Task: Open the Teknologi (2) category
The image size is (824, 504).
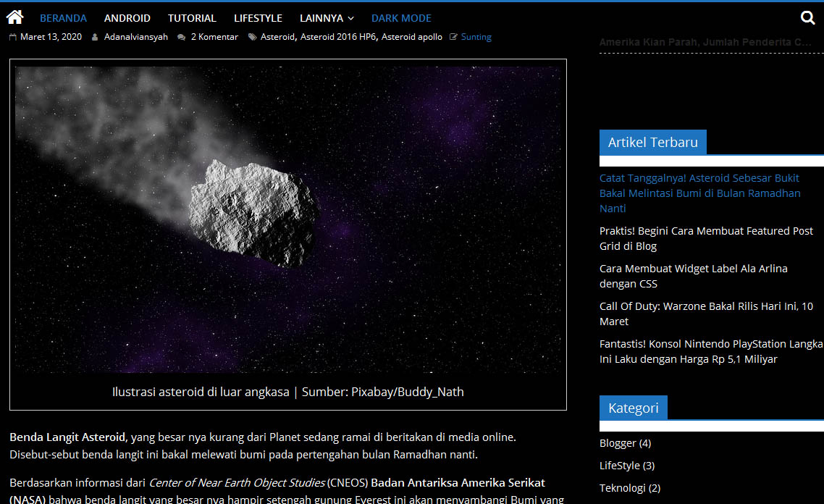Action: (630, 488)
